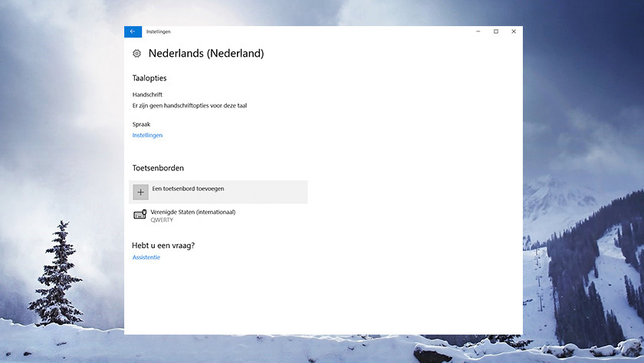Screen dimensions: 644x363
Task: Click the 'Nederlands (Nederland)' page heading
Action: (x=205, y=54)
